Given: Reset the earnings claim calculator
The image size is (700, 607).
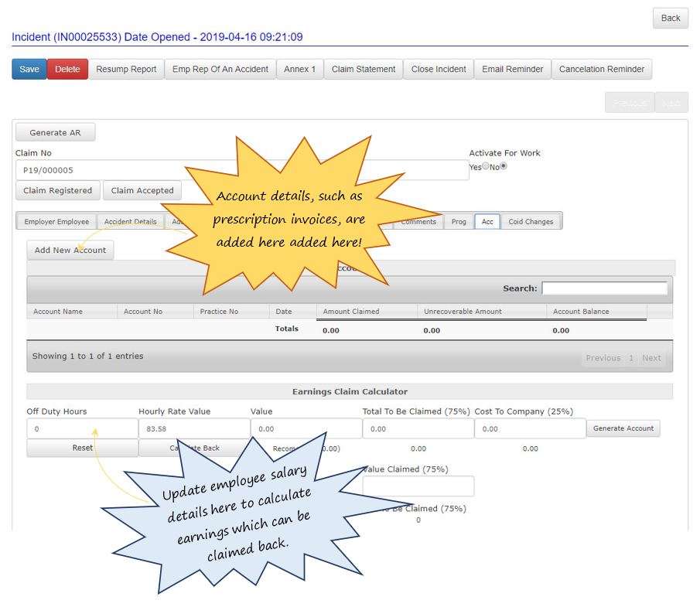Looking at the screenshot, I should (81, 448).
